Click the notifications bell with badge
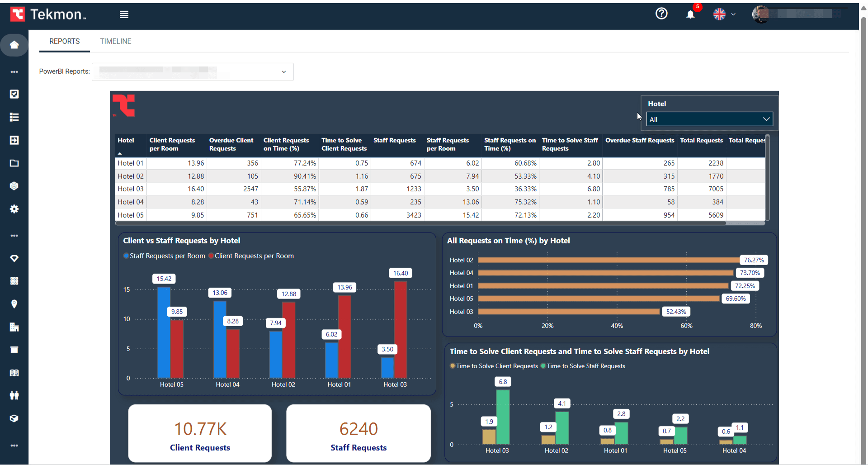Screen dimensions: 868x465 point(690,14)
